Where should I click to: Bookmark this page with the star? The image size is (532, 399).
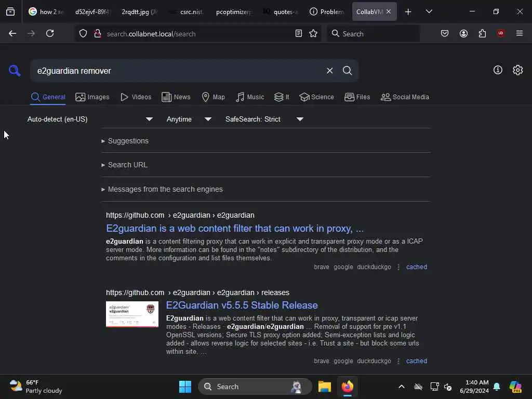click(x=313, y=34)
